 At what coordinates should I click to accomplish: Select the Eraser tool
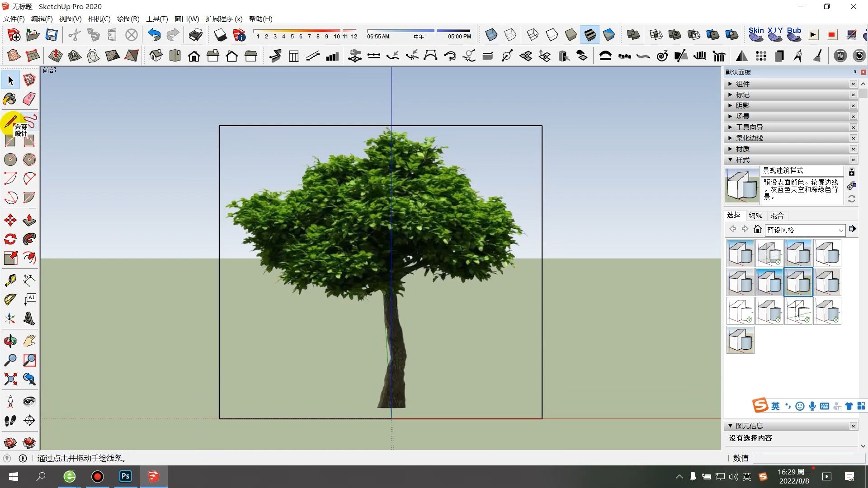point(29,99)
